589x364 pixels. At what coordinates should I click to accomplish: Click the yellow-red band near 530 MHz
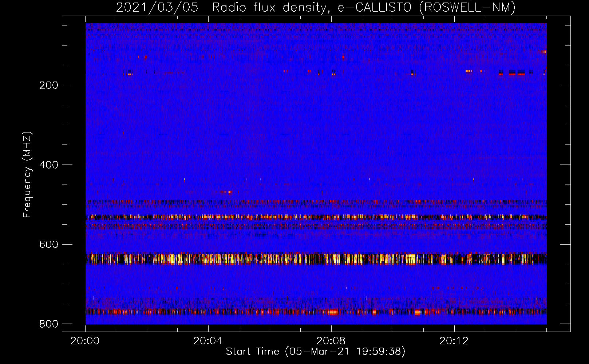pyautogui.click(x=316, y=217)
